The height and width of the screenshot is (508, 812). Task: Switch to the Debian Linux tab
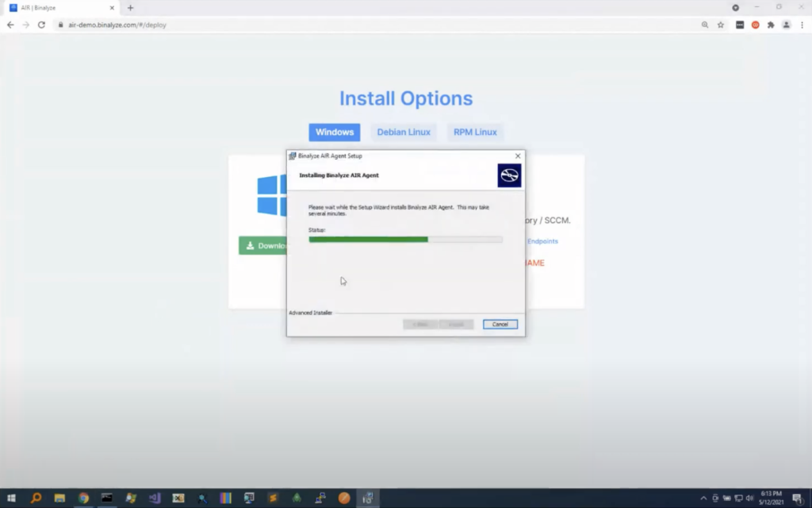[404, 133]
